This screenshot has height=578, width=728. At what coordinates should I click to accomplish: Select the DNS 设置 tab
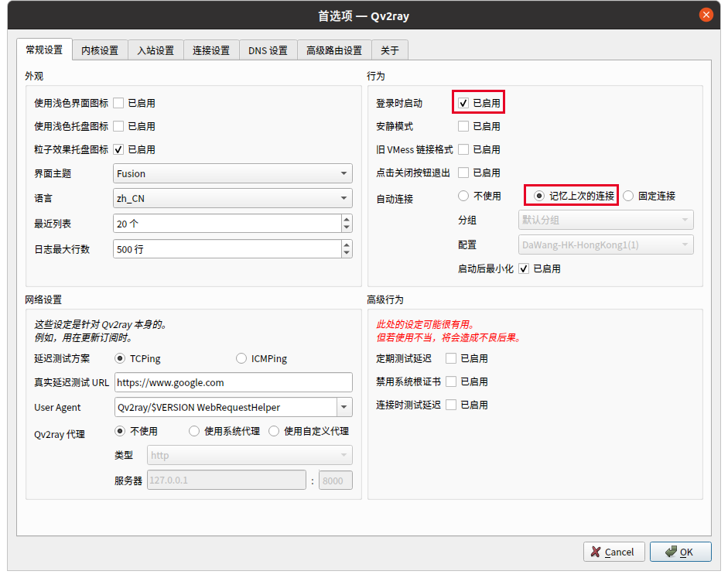(268, 50)
